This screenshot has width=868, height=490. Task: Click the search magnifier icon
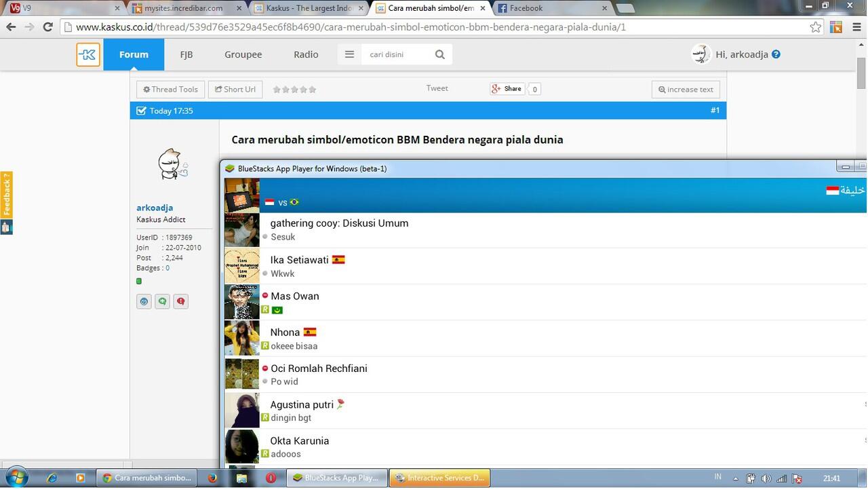[x=440, y=54]
